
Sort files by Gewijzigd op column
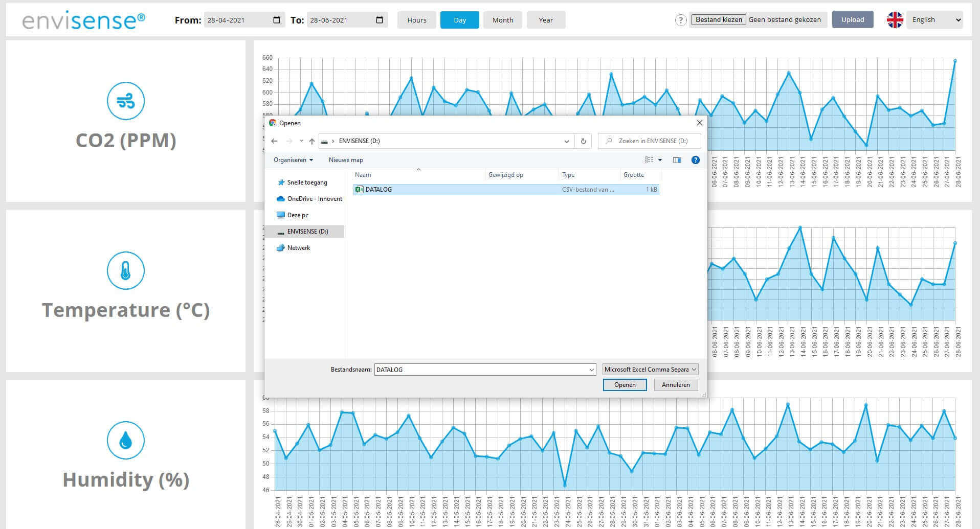[x=522, y=175]
